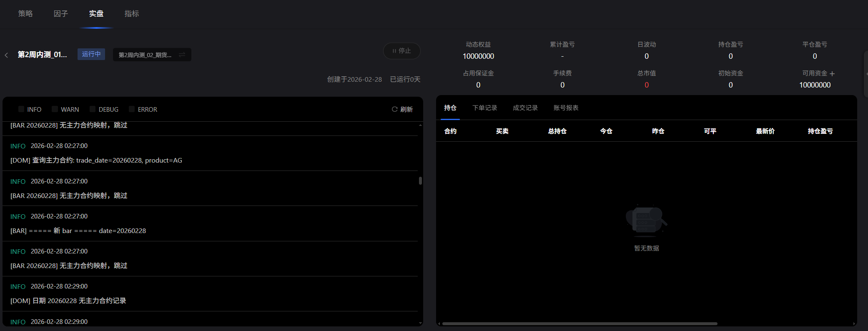
Task: Click the 最新价 column header
Action: tap(765, 131)
